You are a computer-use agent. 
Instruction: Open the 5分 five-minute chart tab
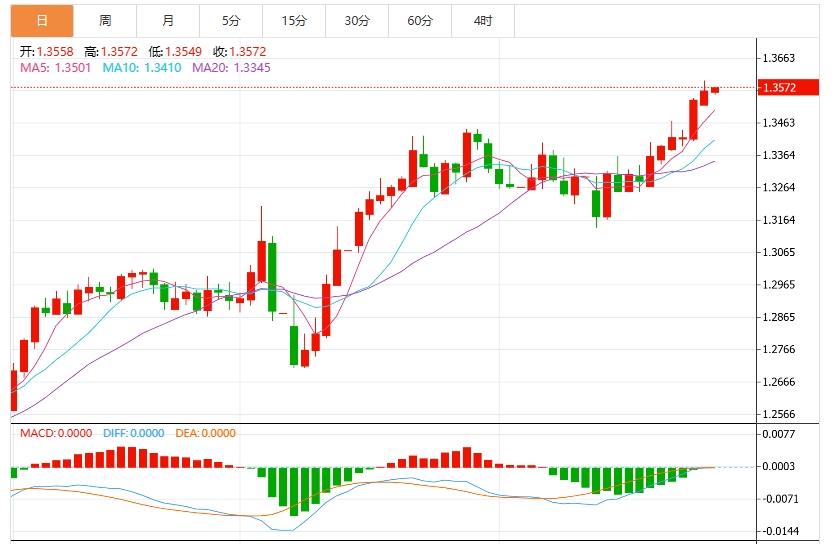pyautogui.click(x=230, y=20)
